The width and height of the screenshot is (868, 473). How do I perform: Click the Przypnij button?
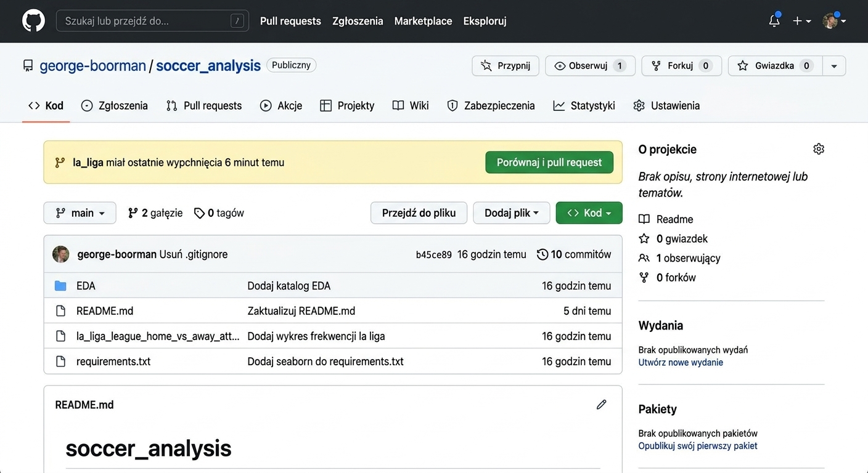pos(506,66)
